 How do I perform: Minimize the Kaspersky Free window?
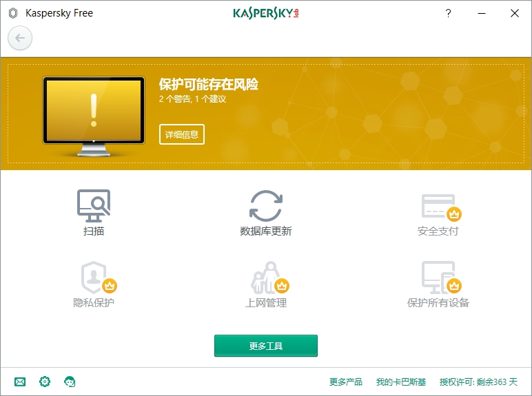pyautogui.click(x=482, y=13)
